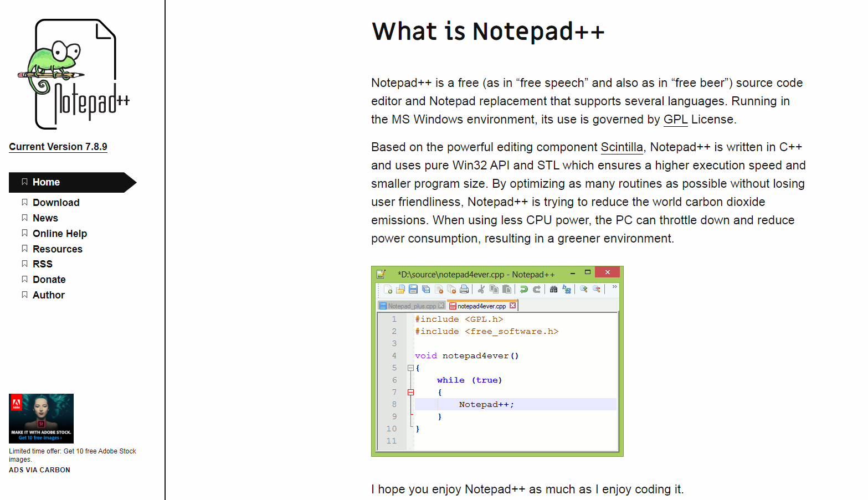The width and height of the screenshot is (868, 500).
Task: Open the GPL license link
Action: (675, 120)
